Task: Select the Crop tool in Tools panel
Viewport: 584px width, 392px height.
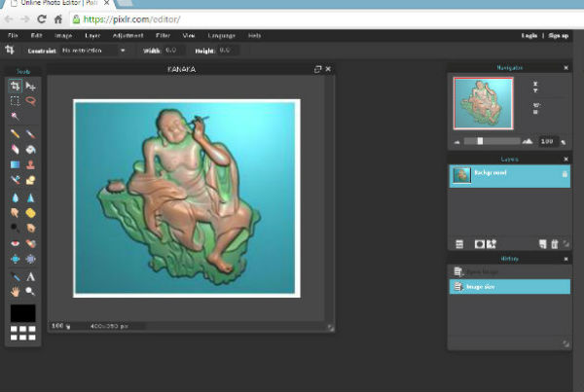Action: tap(15, 86)
